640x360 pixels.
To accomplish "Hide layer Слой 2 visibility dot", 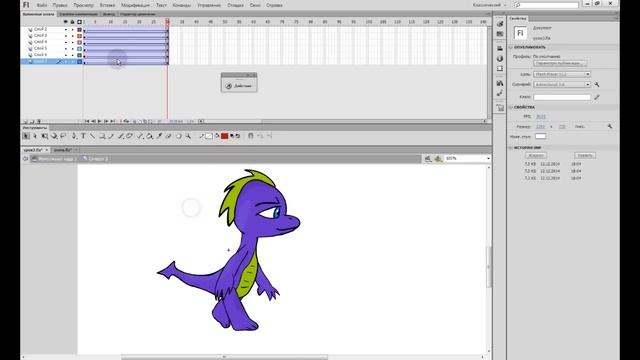I will 66,30.
